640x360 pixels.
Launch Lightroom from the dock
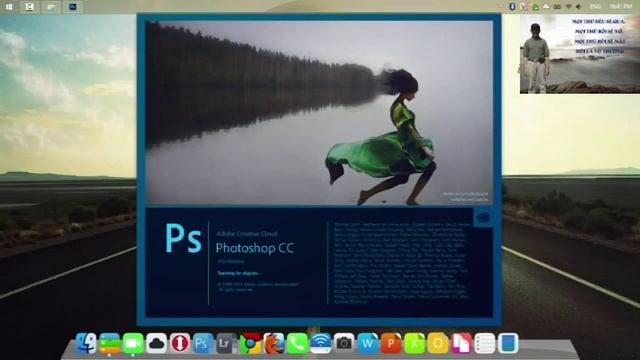[x=227, y=343]
